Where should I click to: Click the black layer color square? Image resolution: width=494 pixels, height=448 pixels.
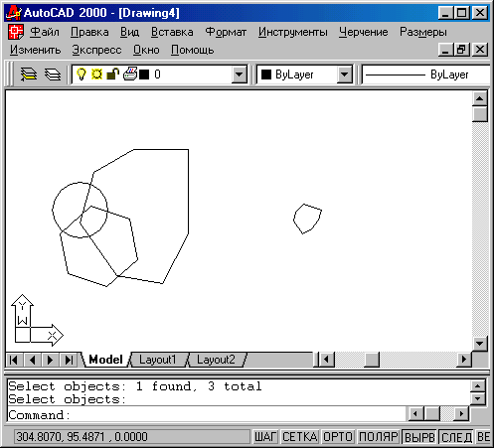click(144, 75)
